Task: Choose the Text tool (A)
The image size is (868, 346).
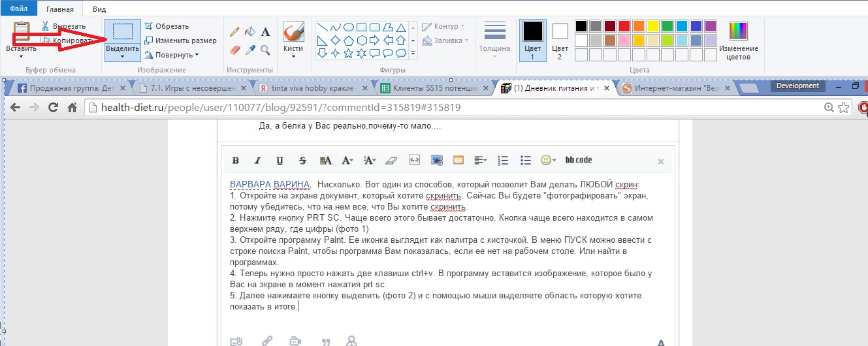Action: pyautogui.click(x=266, y=31)
